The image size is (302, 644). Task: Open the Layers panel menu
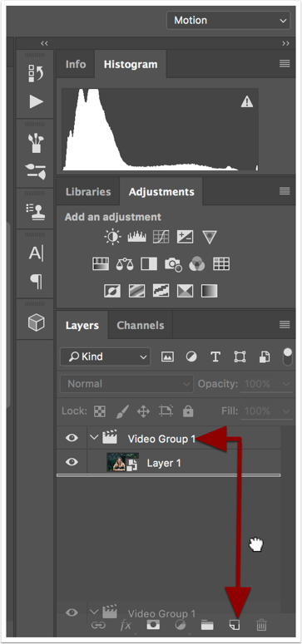(x=285, y=324)
